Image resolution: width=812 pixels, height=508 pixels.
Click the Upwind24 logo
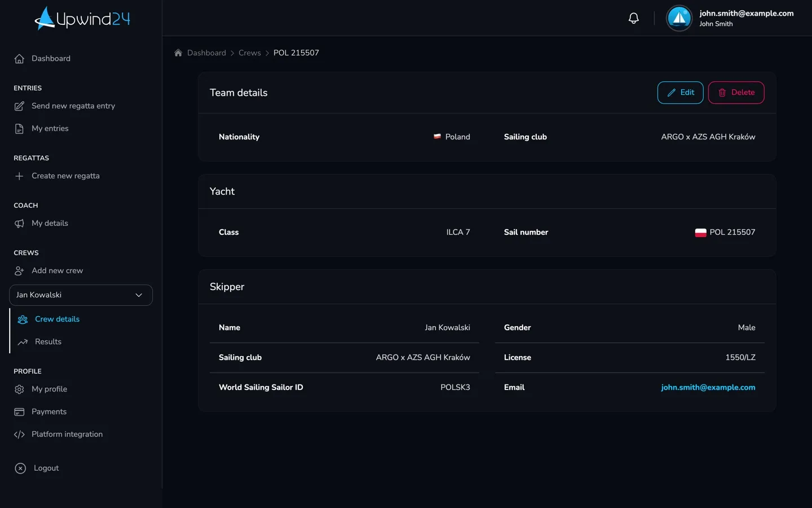click(82, 18)
